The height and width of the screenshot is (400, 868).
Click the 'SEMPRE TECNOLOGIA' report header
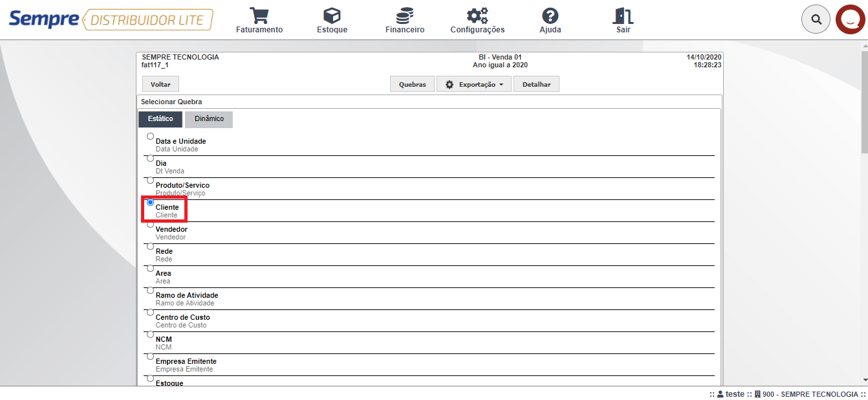coord(180,57)
